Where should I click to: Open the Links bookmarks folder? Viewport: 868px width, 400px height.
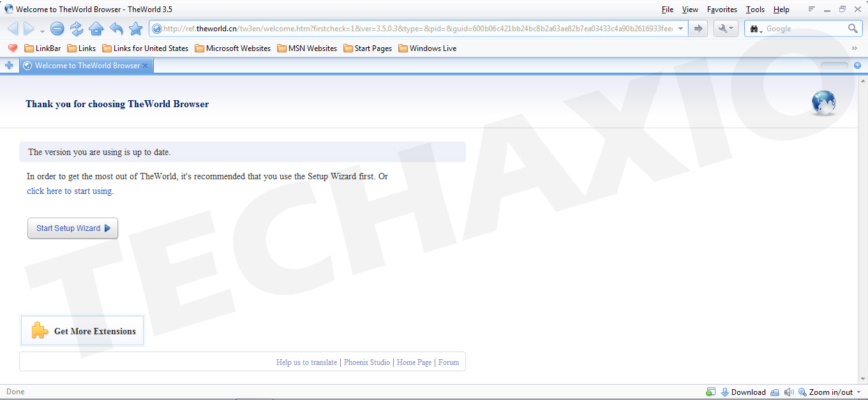(82, 48)
